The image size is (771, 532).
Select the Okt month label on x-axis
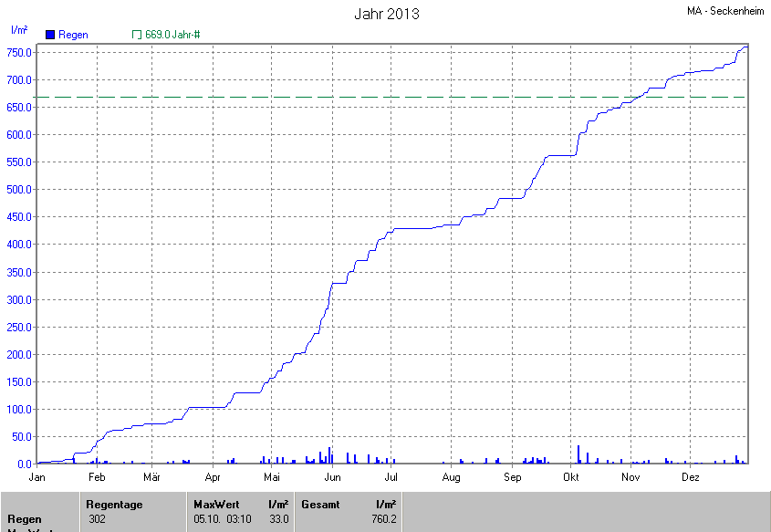pos(572,477)
